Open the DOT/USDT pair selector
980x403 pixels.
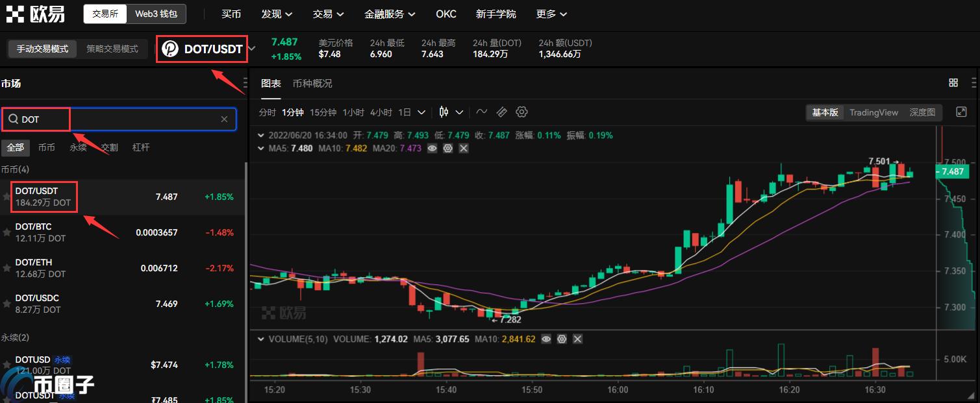click(x=203, y=49)
